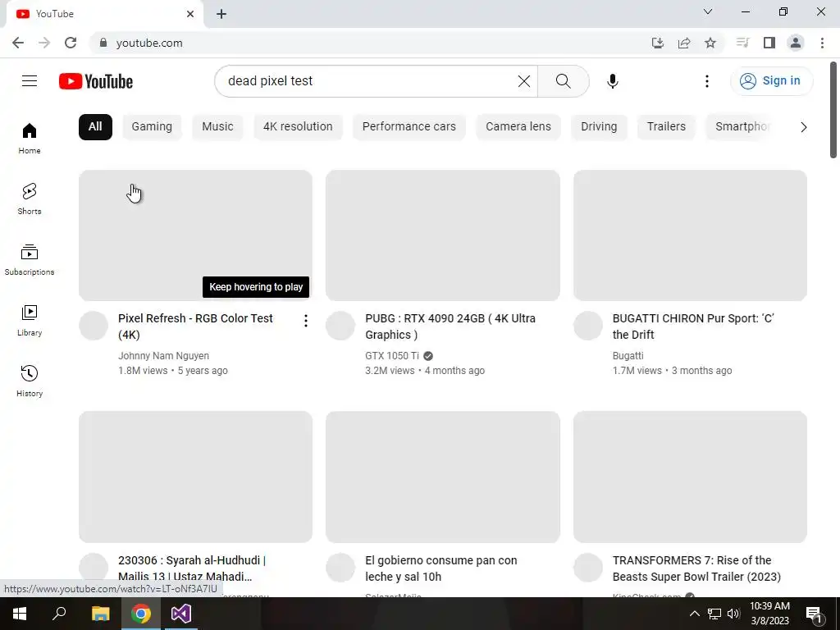
Task: Open GTX 1050 Ti channel link
Action: click(392, 356)
